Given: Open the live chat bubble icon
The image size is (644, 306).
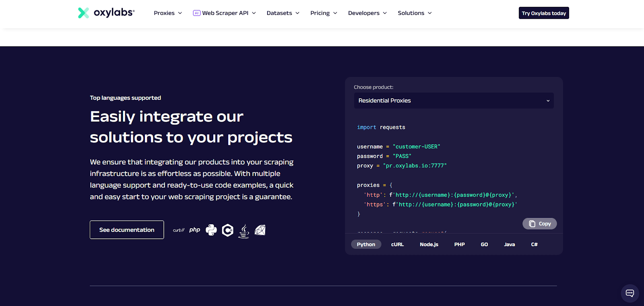Looking at the screenshot, I should click(630, 293).
